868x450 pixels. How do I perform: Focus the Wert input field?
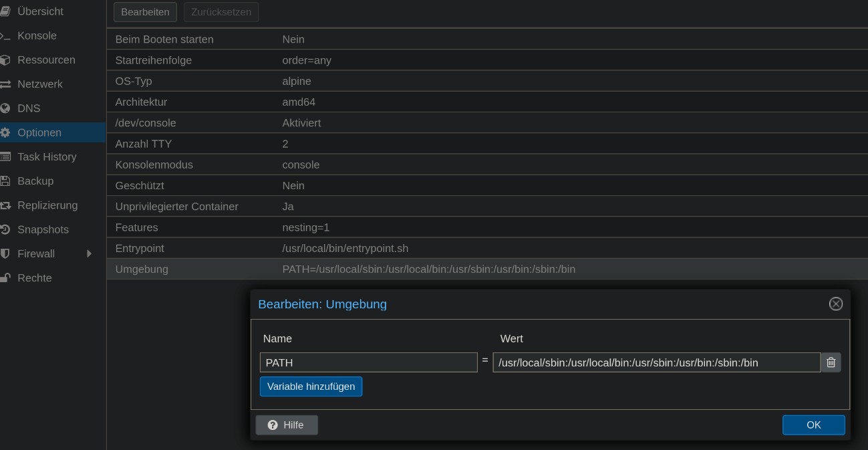[656, 362]
